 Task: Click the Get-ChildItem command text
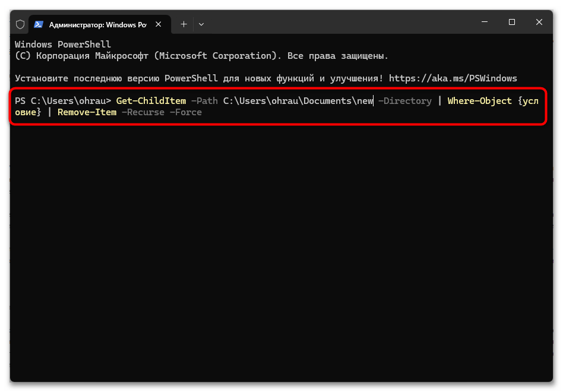151,101
